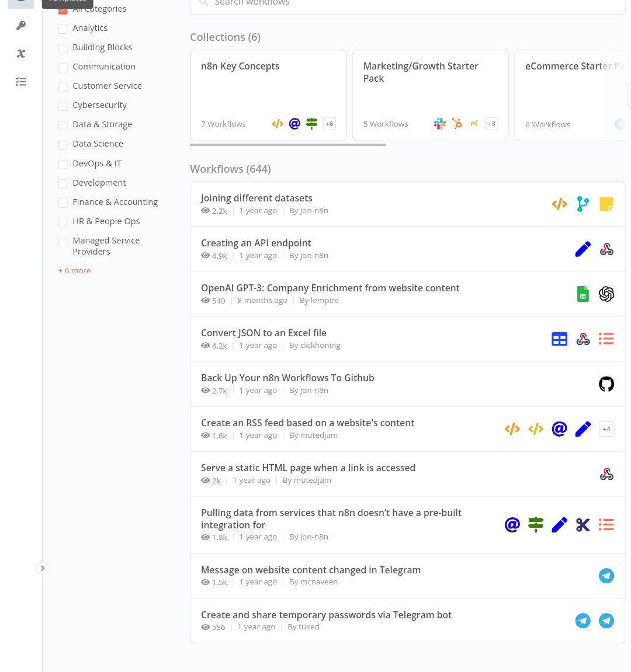Check the Building Blocks category

pos(63,48)
